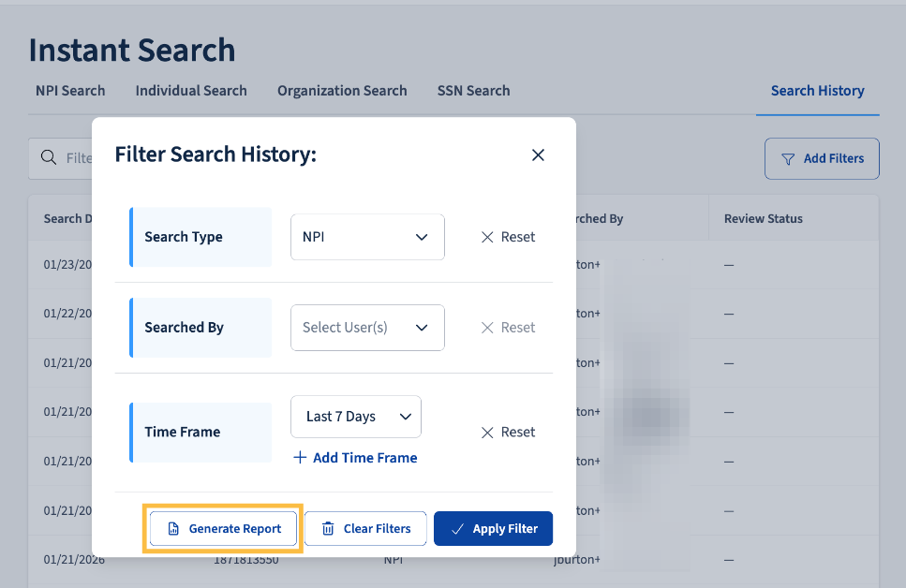Screen dimensions: 906x588
Task: Click the Searched By label
Action: (184, 328)
